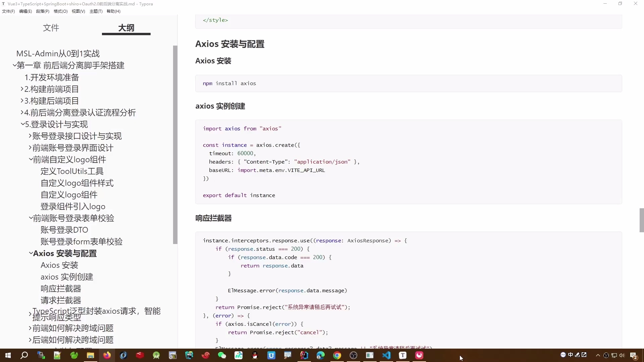The width and height of the screenshot is (644, 362).
Task: Jump to 响应拦截器 via the outline
Action: pos(61,288)
